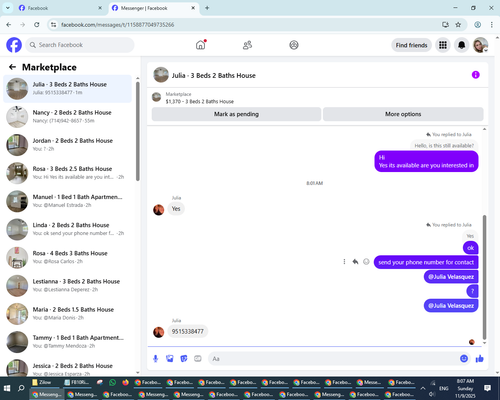Show hidden system tray icons
500x400 pixels.
click(423, 388)
